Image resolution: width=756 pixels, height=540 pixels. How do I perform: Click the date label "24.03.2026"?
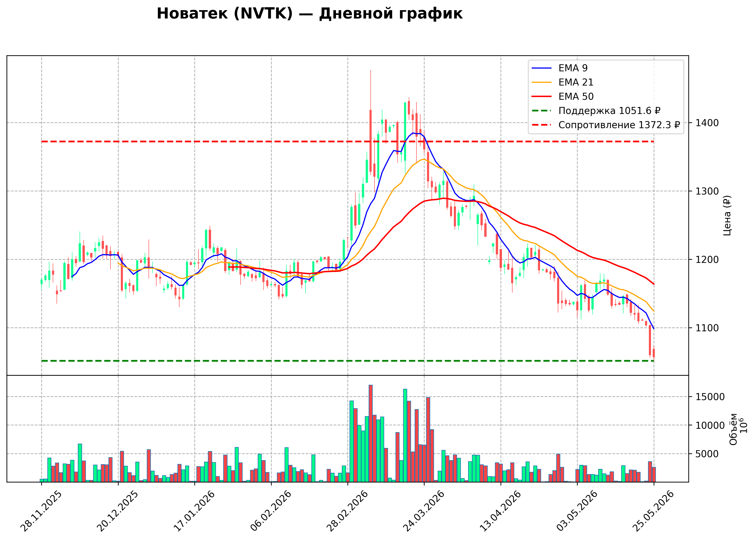pyautogui.click(x=424, y=511)
